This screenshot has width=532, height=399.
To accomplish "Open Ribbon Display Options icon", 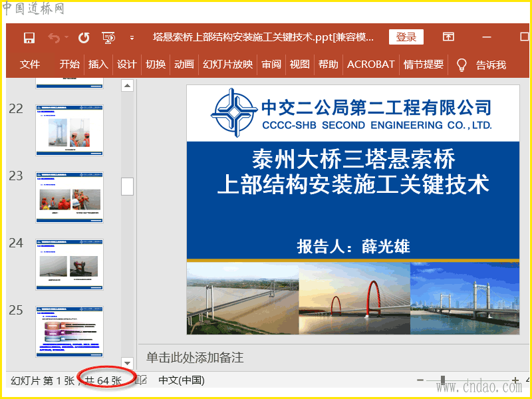I will pos(448,37).
